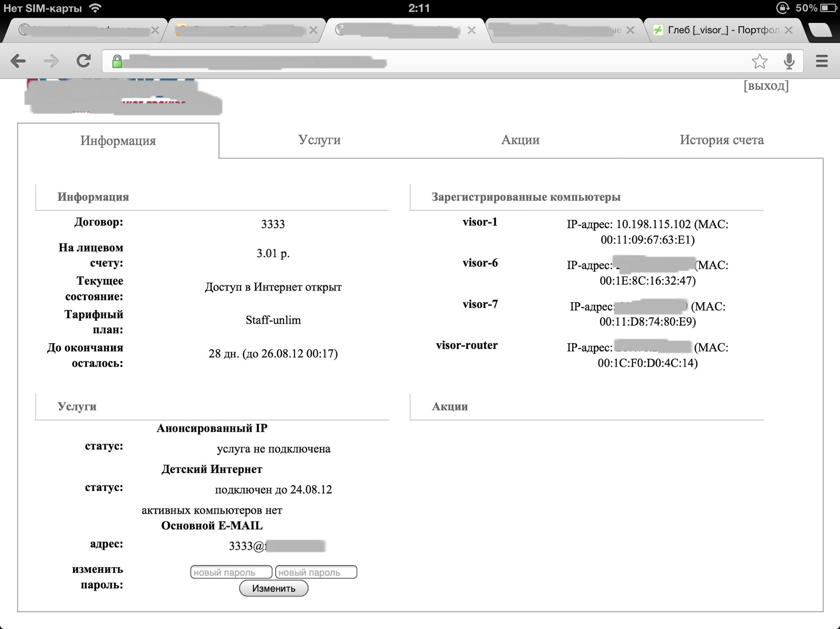Screen dimensions: 840x629
Task: Click the balance value '3.01 р.'
Action: click(273, 253)
